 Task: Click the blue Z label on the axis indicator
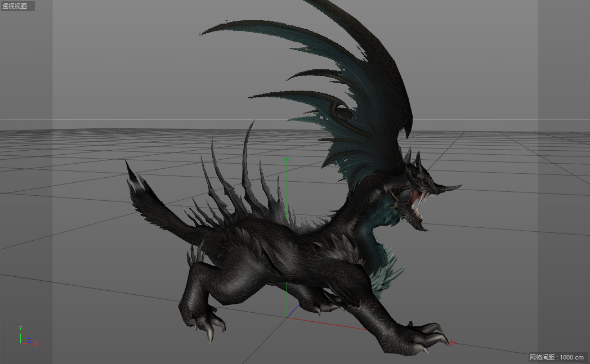(29, 340)
